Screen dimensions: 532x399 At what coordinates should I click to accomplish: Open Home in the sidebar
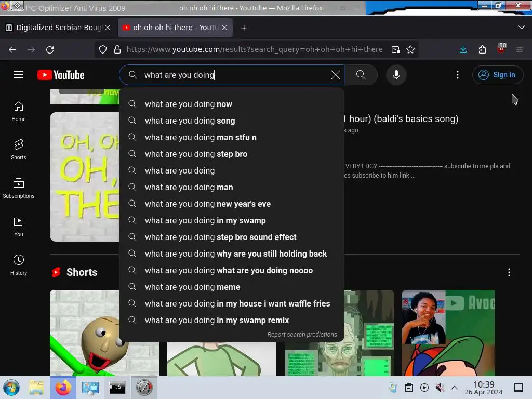click(19, 112)
